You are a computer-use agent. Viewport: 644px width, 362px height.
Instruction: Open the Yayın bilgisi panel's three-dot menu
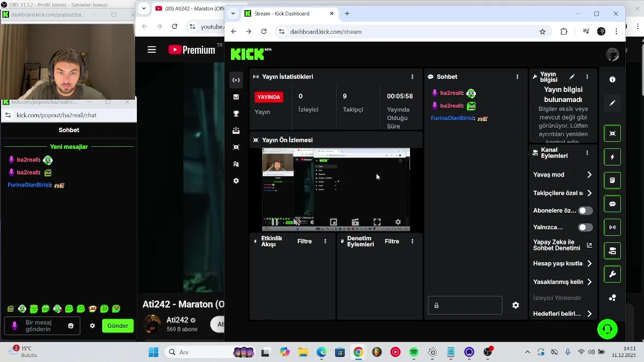[x=587, y=77]
